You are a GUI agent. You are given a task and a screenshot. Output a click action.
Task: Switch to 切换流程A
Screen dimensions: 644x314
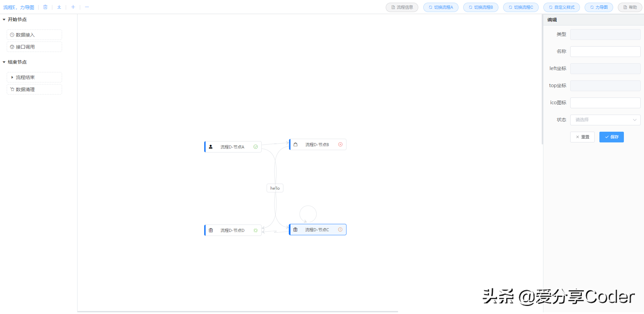tap(441, 7)
